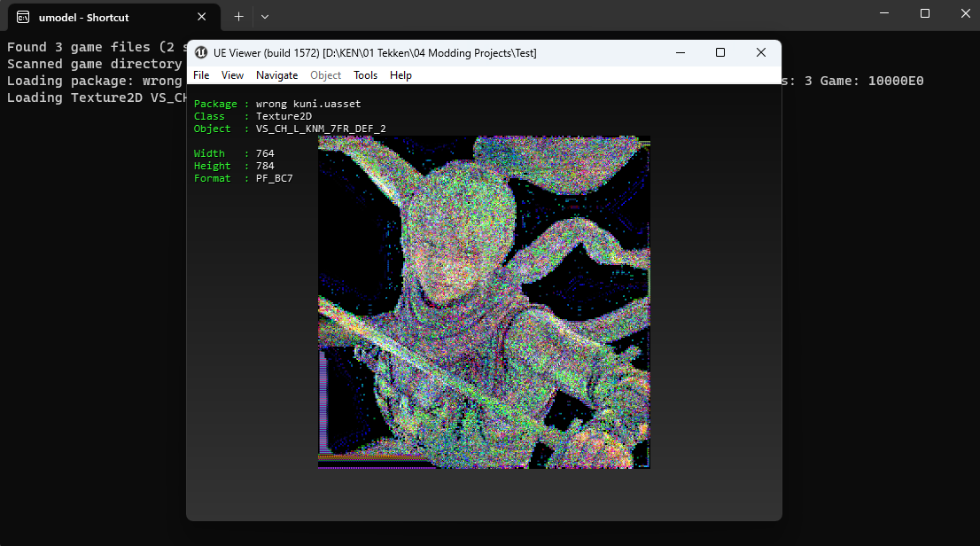The image size is (980, 546).
Task: Click 'Found 3 game files' terminal line
Action: point(97,47)
